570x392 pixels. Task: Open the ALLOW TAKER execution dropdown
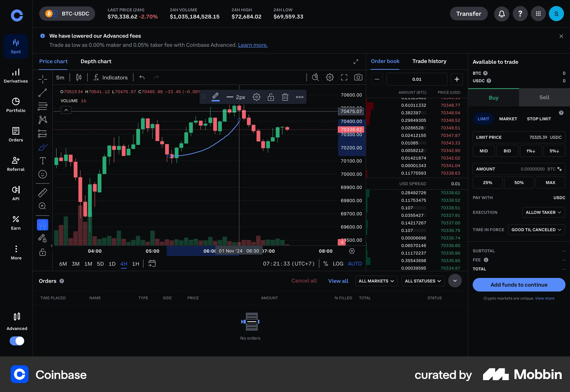point(543,212)
